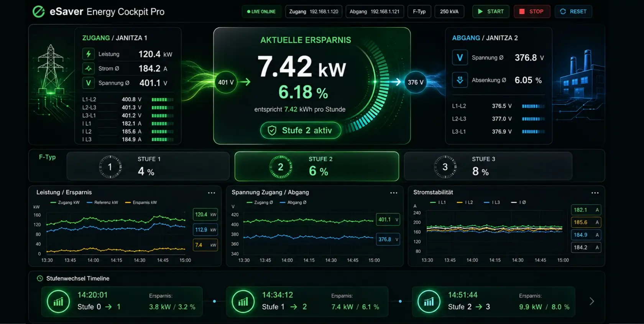Click the STOP button
The width and height of the screenshot is (644, 324).
click(532, 12)
